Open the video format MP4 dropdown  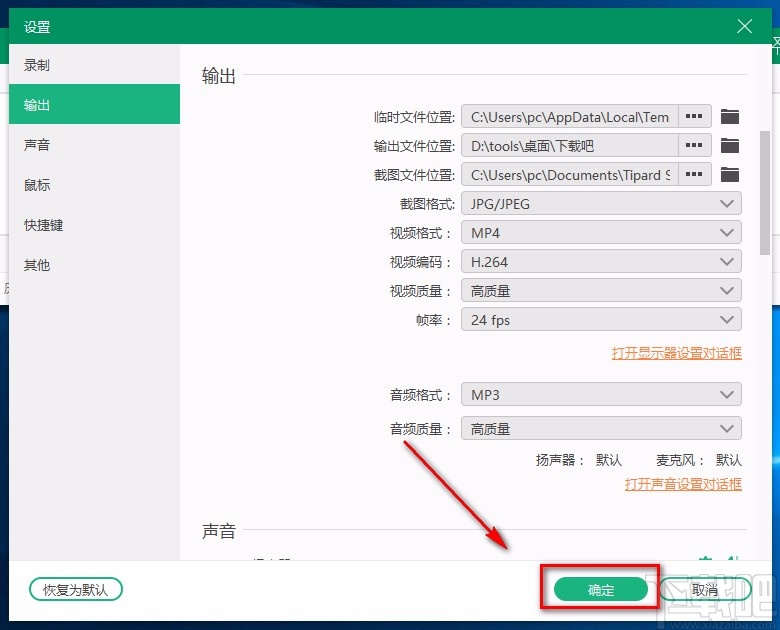pos(601,232)
